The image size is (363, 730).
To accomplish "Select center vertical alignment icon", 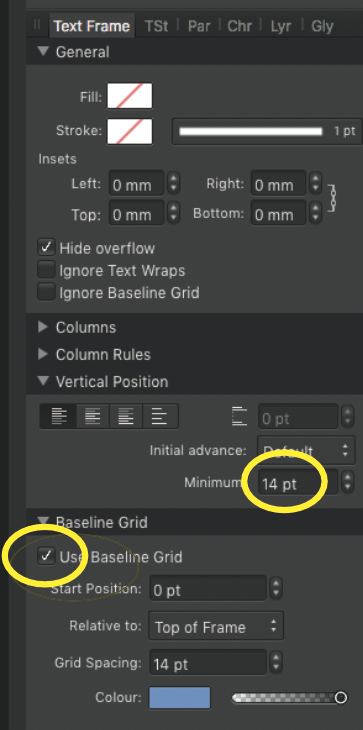I will click(93, 416).
